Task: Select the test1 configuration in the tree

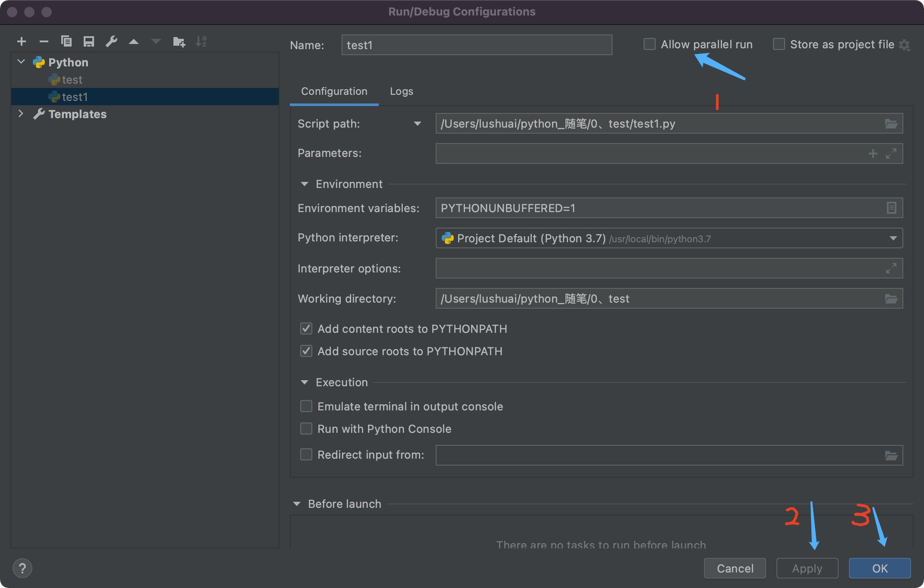Action: pos(145,97)
